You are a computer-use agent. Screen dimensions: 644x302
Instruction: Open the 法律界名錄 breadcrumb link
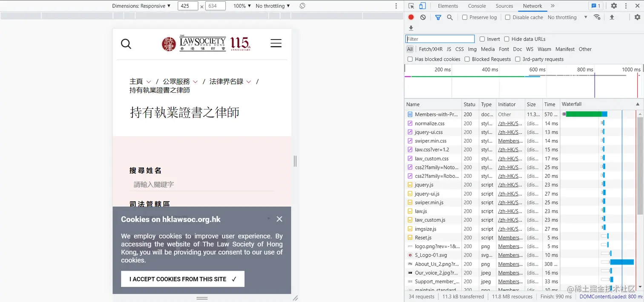(x=227, y=81)
